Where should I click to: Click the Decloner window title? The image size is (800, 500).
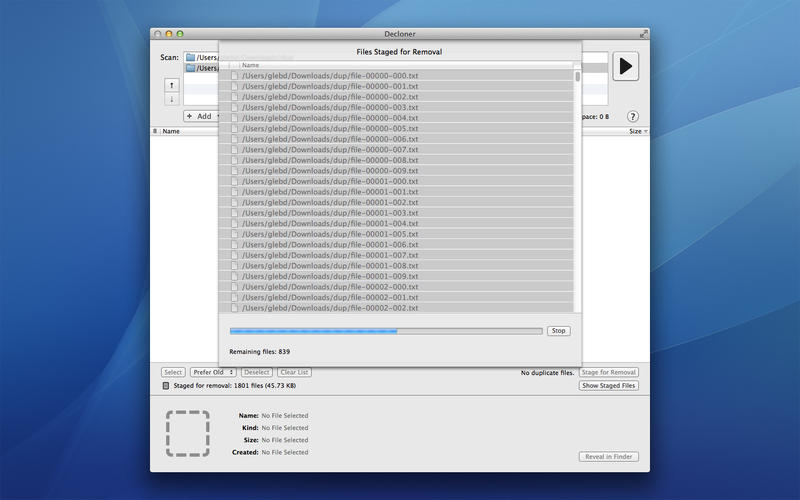[400, 34]
